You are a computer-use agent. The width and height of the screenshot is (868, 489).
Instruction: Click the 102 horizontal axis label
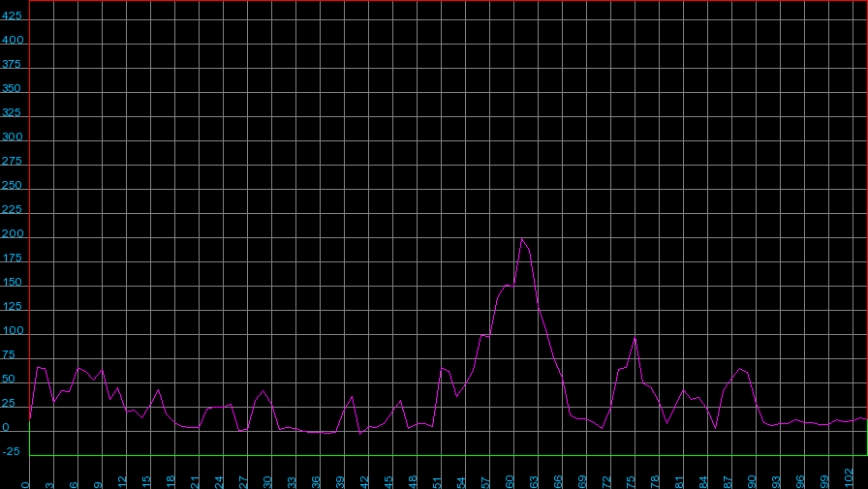pos(850,478)
